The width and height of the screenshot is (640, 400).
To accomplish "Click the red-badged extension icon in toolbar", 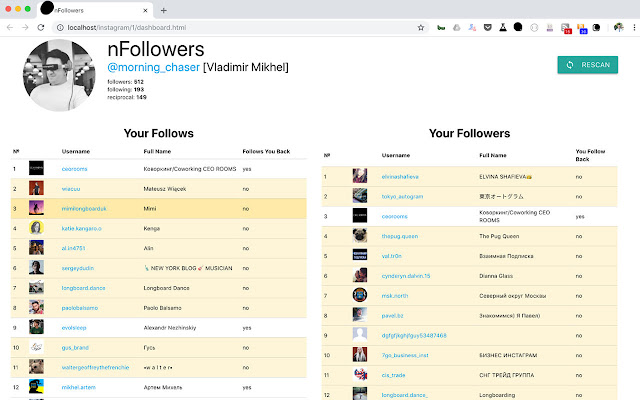I will tap(566, 27).
